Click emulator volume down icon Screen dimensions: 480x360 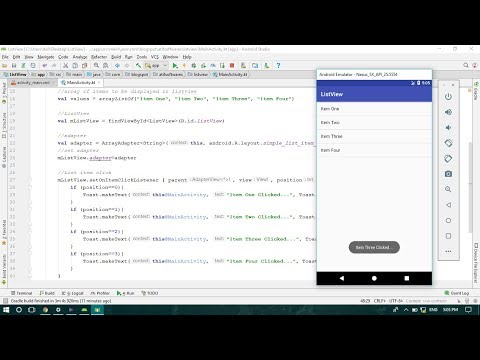(448, 128)
